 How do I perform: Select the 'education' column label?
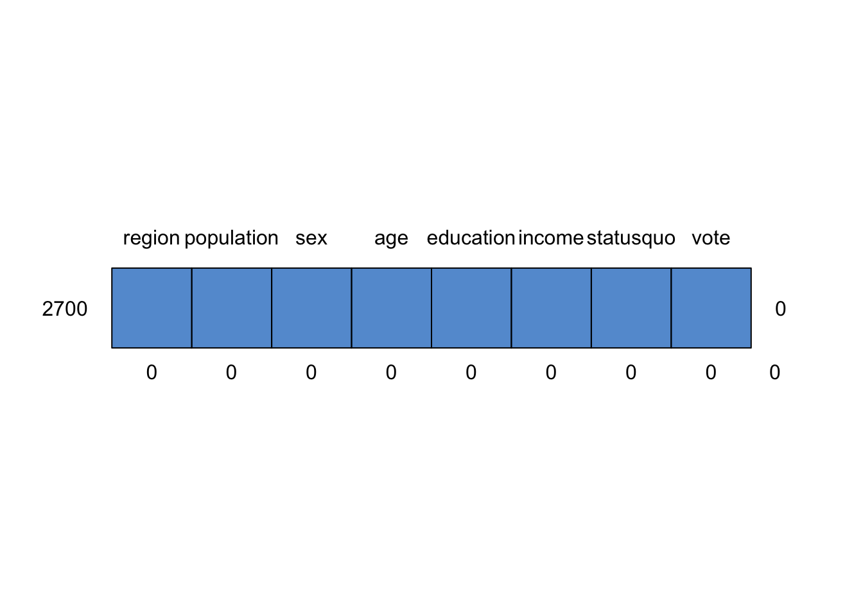471,238
